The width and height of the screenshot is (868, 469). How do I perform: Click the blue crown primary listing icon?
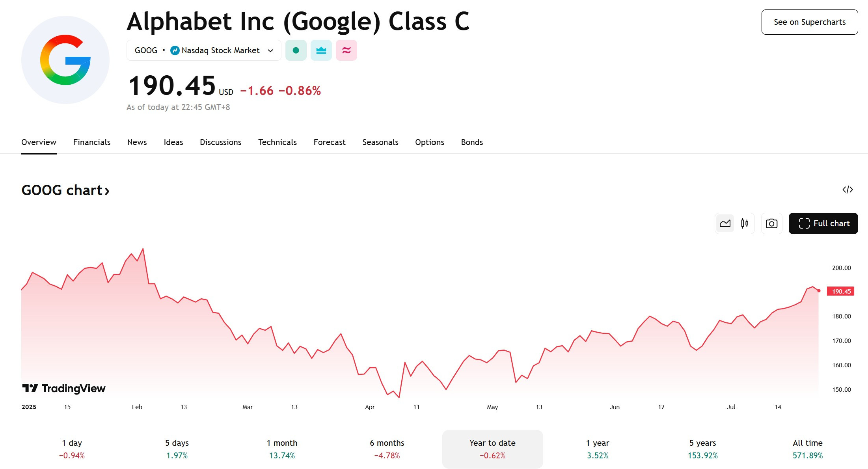321,50
